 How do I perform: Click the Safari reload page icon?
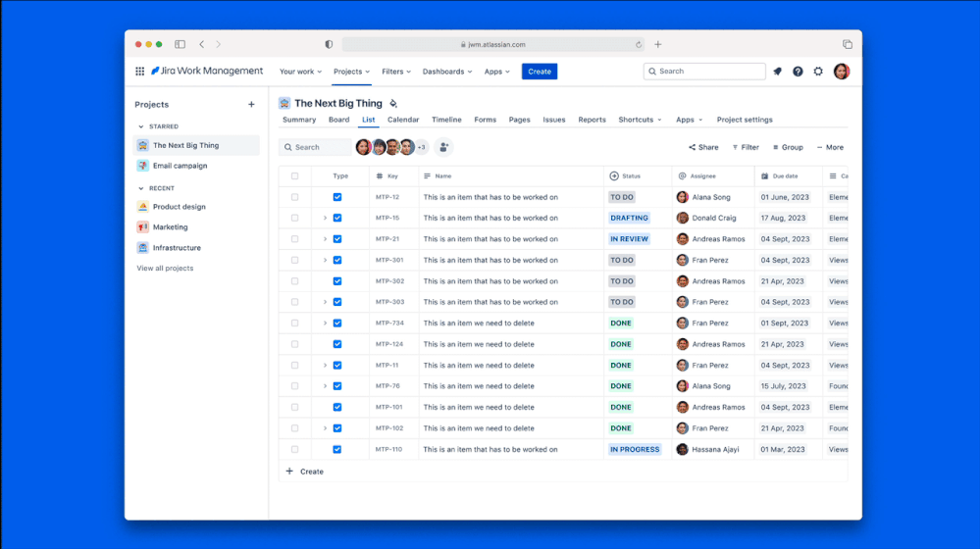(639, 44)
